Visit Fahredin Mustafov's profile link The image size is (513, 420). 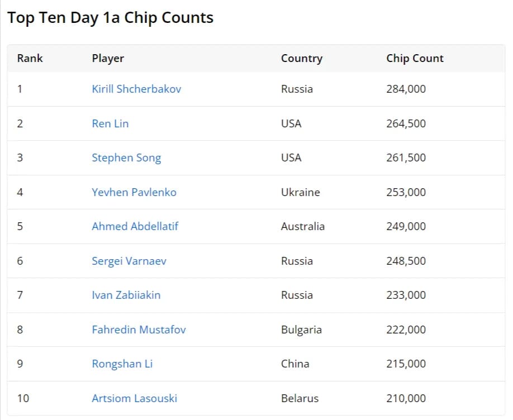click(139, 330)
